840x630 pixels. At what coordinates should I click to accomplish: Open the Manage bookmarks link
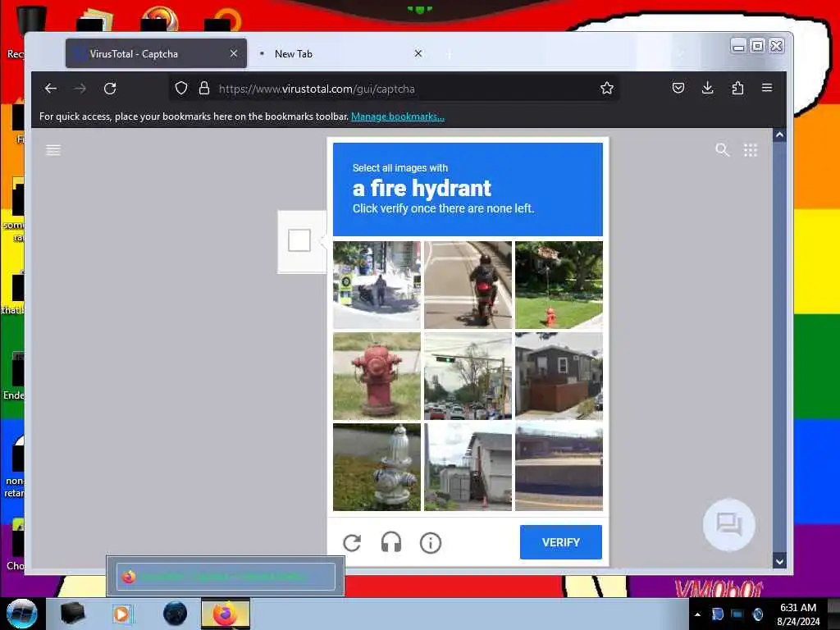398,116
